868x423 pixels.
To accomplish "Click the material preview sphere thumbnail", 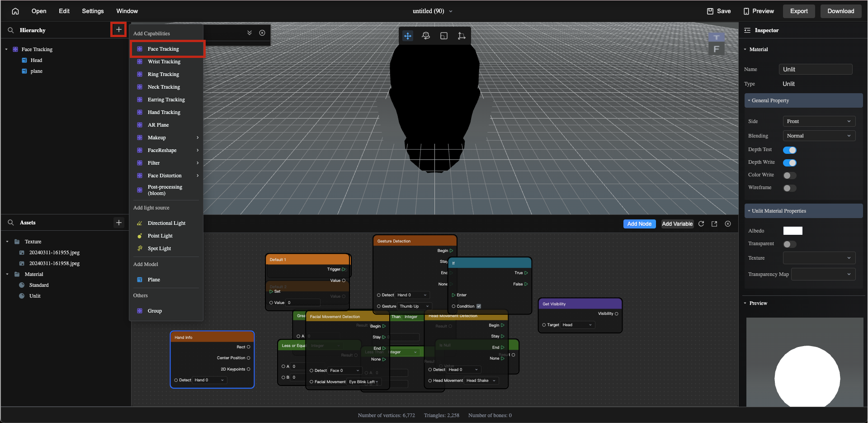I will [807, 375].
